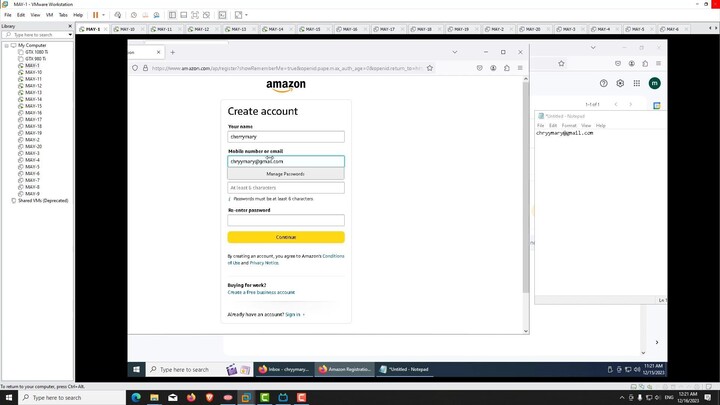720x405 pixels.
Task: Show hidden icons in host system tray
Action: click(x=622, y=398)
